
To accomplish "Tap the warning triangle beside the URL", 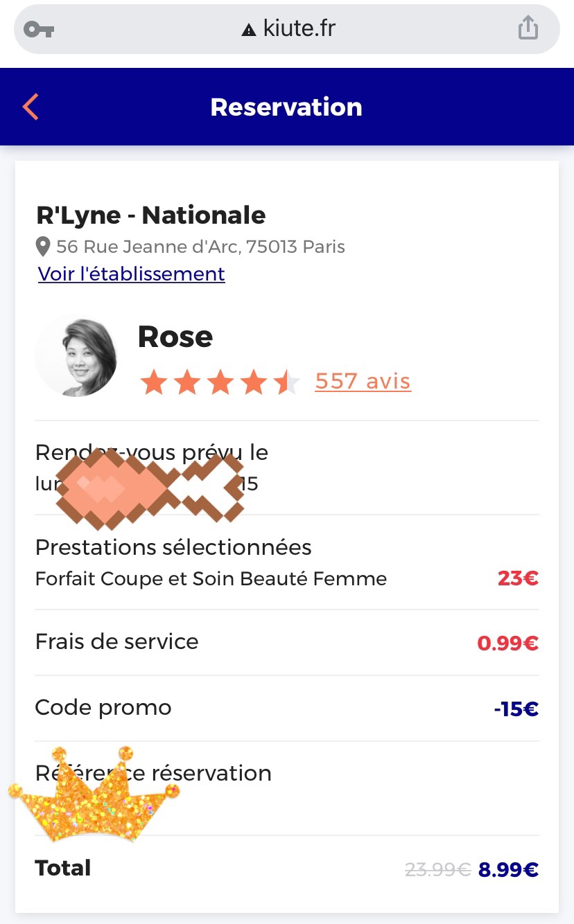I will click(249, 30).
